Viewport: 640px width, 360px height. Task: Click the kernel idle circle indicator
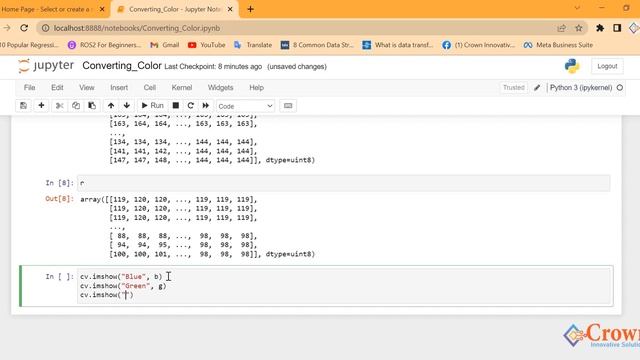(620, 88)
